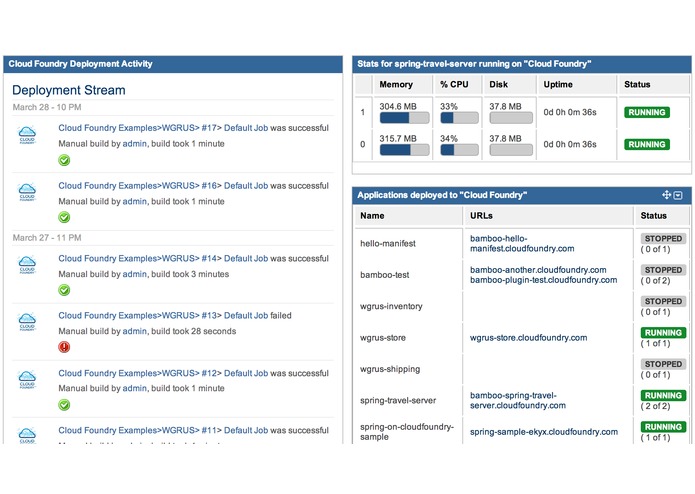Click STOPPED badge for wgrus-inventory
The height and width of the screenshot is (494, 695).
tap(663, 301)
